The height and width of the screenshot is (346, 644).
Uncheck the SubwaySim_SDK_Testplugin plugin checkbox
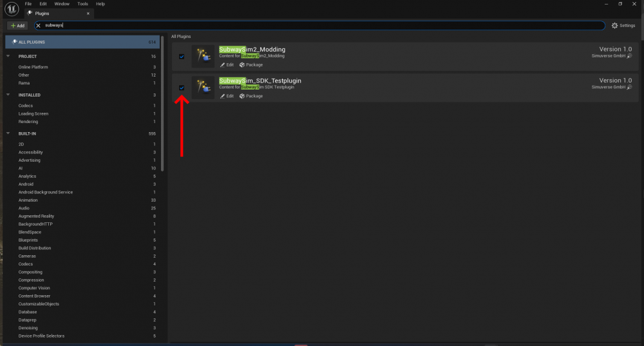click(x=182, y=88)
